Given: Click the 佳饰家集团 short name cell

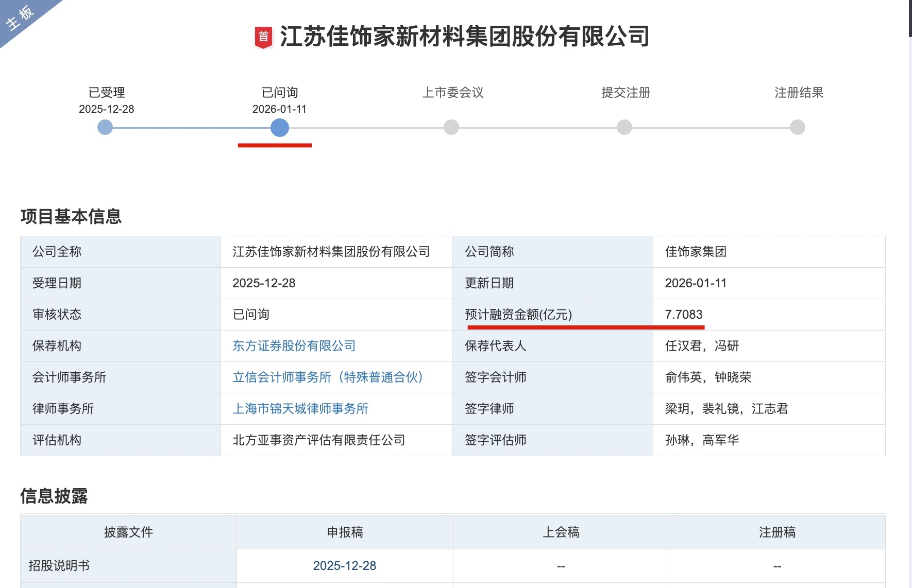Looking at the screenshot, I should click(696, 252).
